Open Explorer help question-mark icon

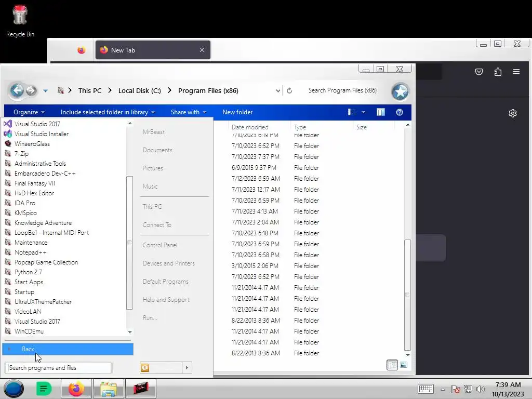[x=400, y=112]
